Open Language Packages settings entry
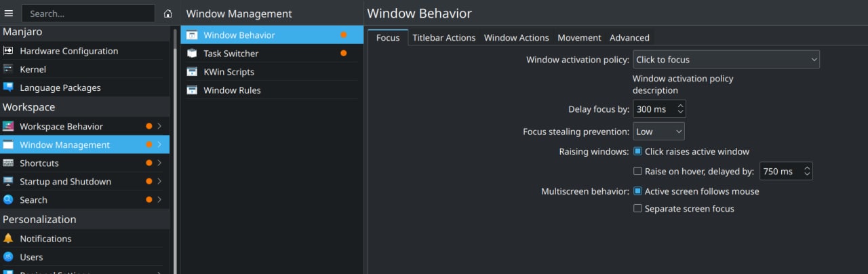This screenshot has height=274, width=868. click(x=85, y=87)
